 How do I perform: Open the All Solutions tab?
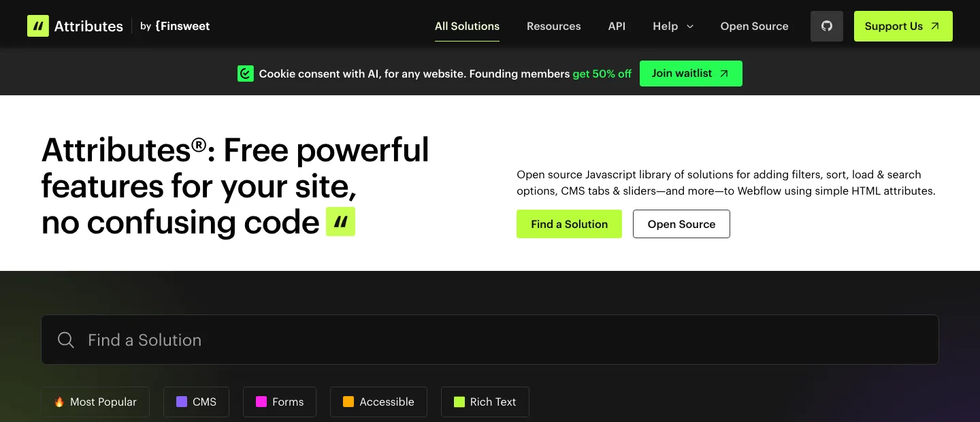click(x=467, y=26)
